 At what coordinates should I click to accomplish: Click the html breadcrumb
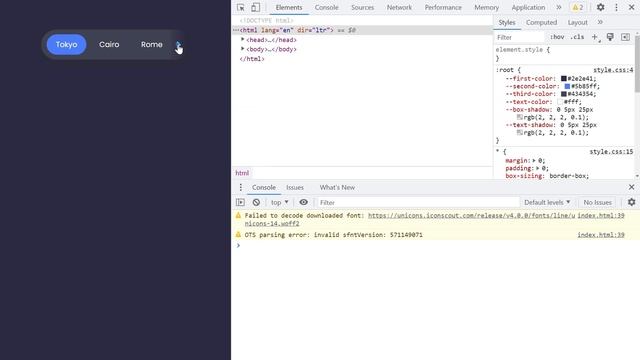(242, 173)
